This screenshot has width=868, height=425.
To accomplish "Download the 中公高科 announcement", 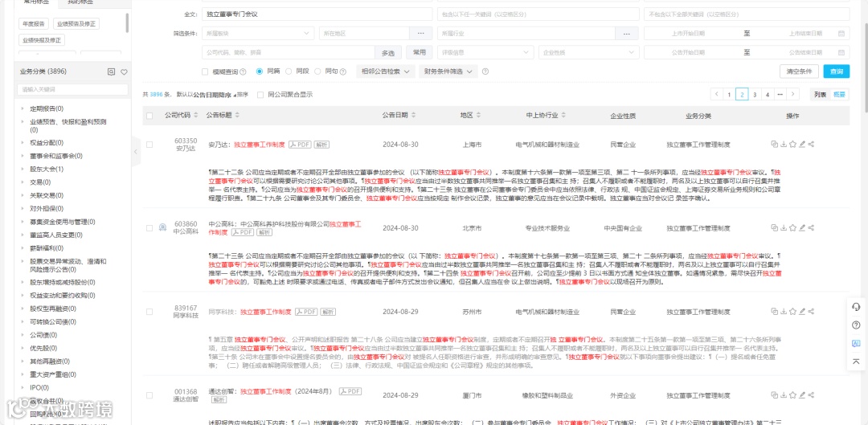I will point(784,228).
